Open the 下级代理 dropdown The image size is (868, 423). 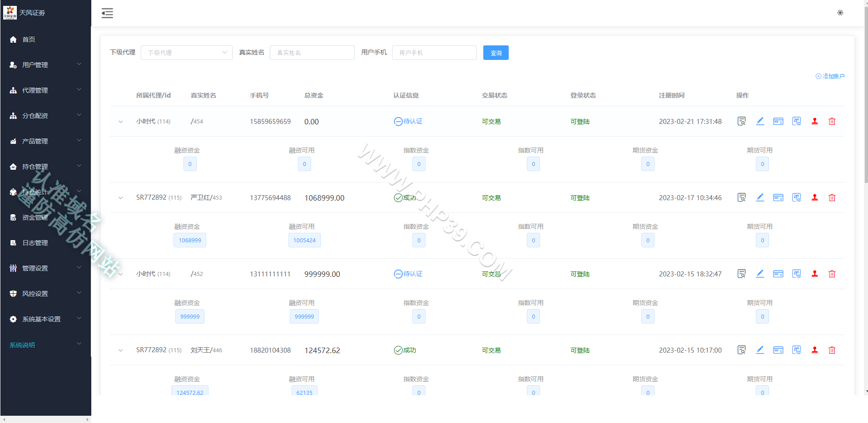[187, 53]
